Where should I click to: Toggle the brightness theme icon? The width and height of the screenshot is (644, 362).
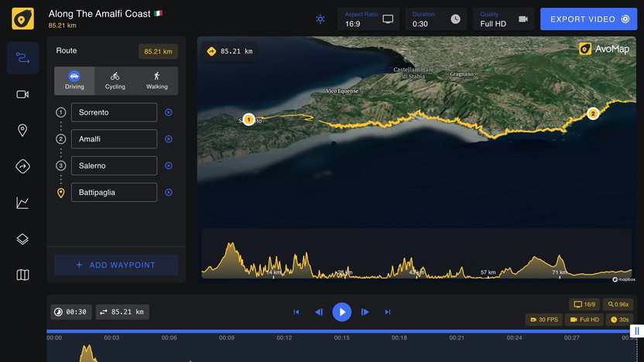point(320,19)
